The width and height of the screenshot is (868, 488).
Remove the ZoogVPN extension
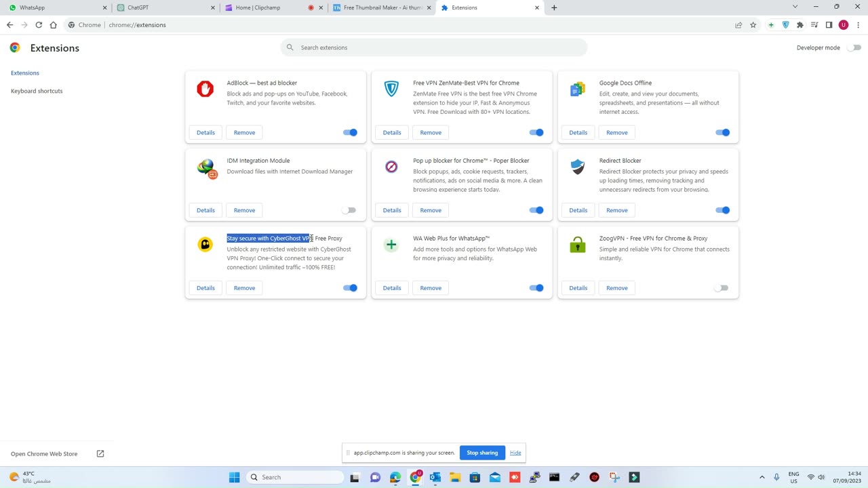(617, 288)
